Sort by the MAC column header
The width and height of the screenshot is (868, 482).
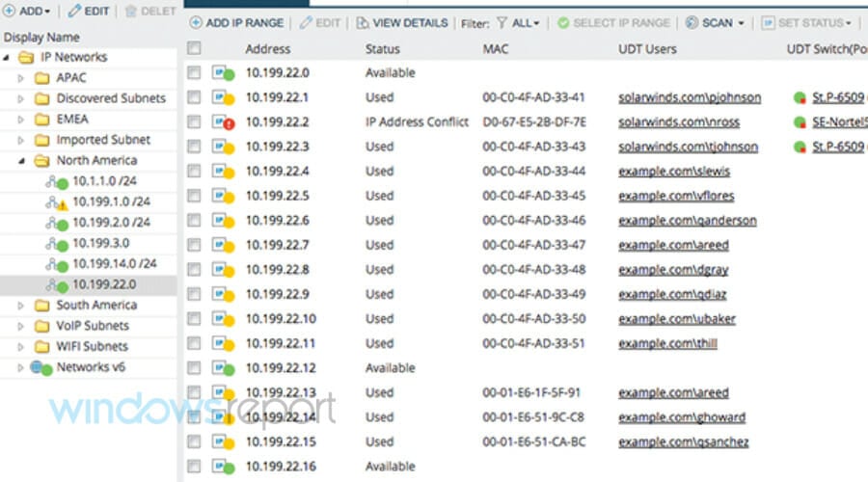[496, 48]
